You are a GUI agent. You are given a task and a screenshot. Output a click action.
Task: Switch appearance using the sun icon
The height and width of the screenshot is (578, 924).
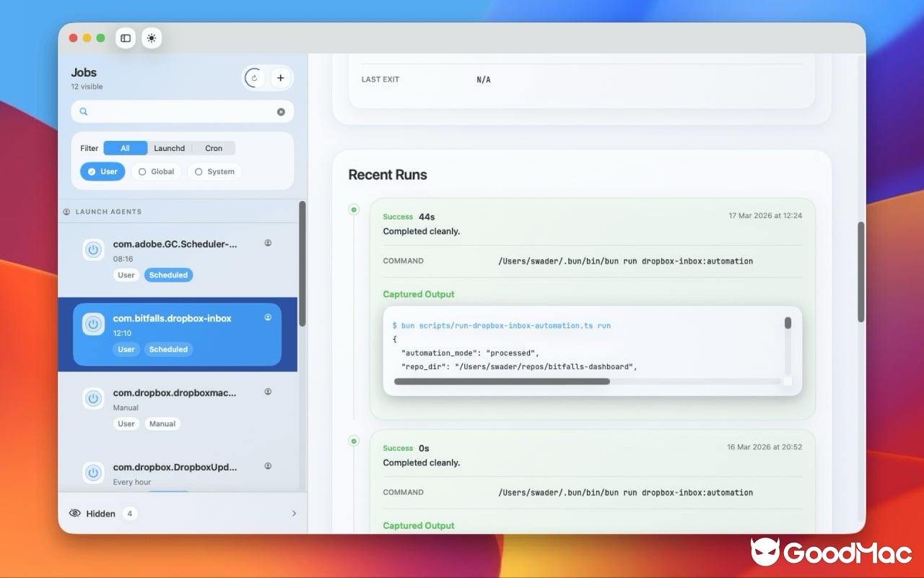pyautogui.click(x=152, y=38)
